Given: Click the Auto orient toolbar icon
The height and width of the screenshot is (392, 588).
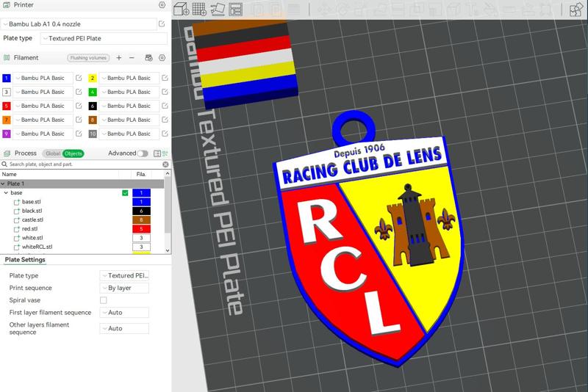Looking at the screenshot, I should [x=218, y=9].
